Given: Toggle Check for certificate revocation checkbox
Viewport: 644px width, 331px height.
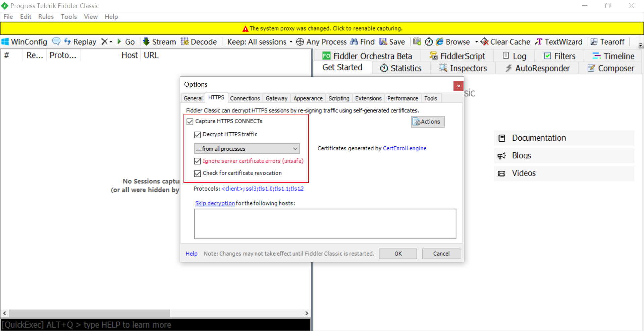Looking at the screenshot, I should point(197,174).
